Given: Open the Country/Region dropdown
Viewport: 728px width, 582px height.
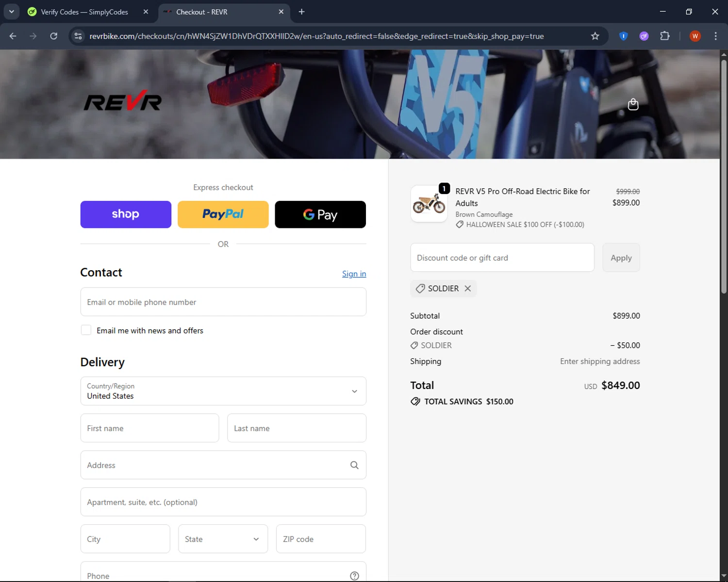Looking at the screenshot, I should pos(223,391).
